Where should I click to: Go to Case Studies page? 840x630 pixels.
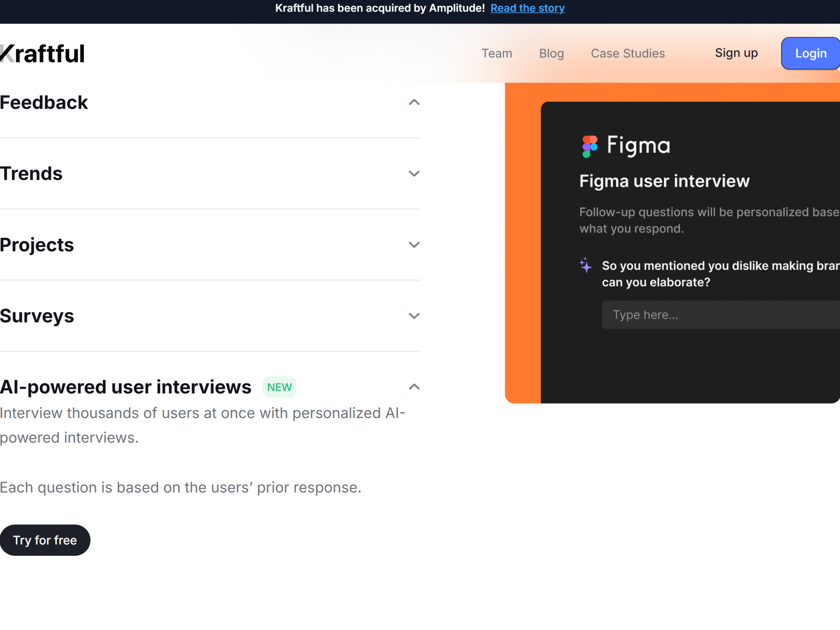point(627,53)
